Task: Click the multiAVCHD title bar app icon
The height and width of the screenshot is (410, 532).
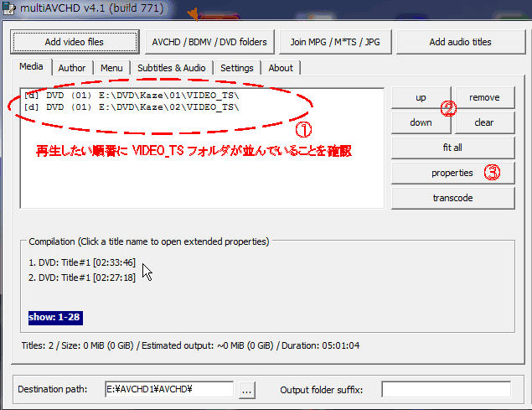Action: tap(8, 9)
